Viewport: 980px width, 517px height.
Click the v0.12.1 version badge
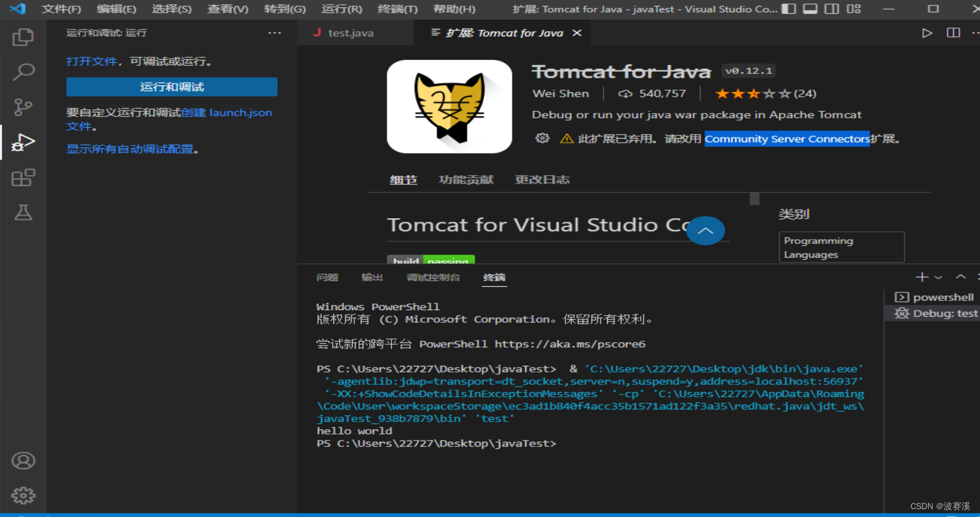point(748,71)
